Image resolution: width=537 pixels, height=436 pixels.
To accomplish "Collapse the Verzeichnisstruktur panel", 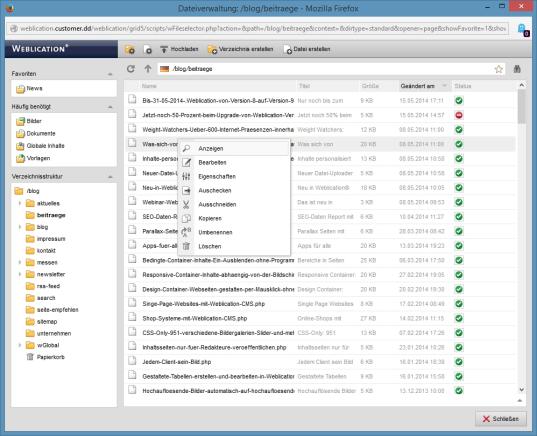I will click(x=110, y=177).
